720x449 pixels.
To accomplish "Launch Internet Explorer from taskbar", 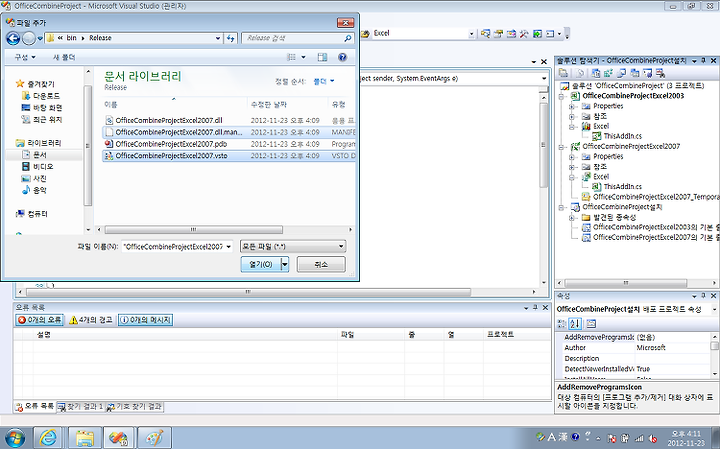I will 48,437.
